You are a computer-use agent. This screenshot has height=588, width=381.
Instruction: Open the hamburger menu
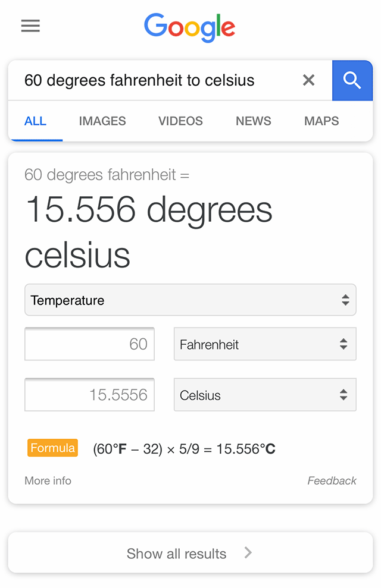pos(30,26)
